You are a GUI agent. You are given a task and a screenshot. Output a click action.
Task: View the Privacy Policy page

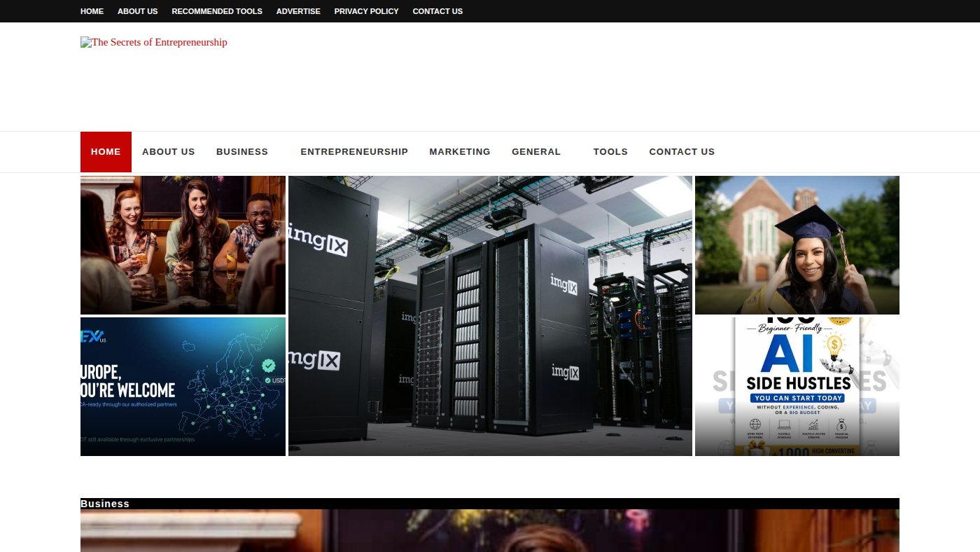[x=366, y=11]
